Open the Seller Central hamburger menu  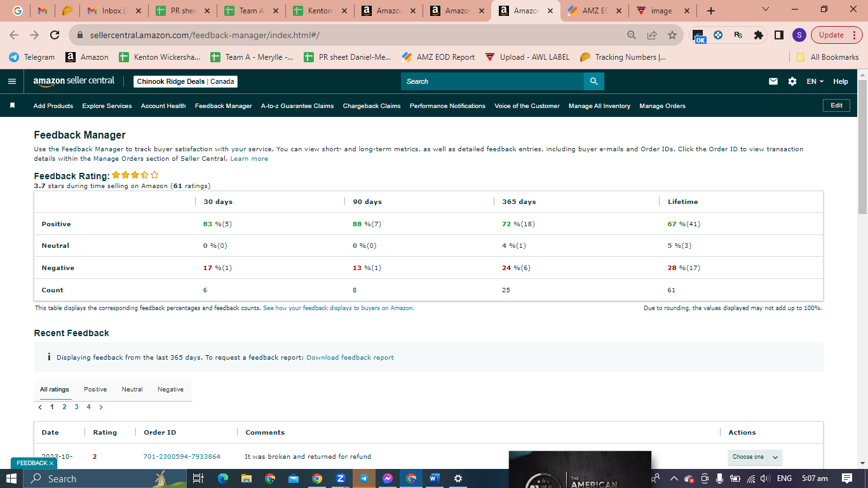(12, 81)
